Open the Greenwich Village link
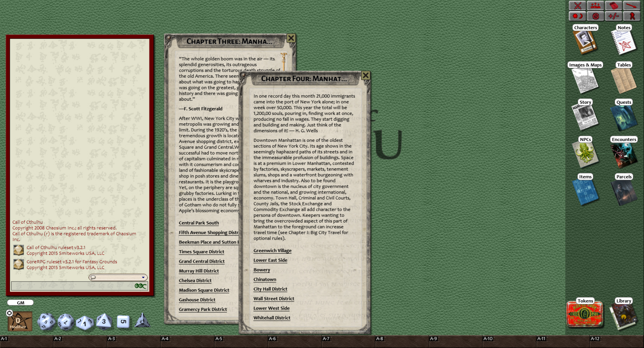 [272, 251]
